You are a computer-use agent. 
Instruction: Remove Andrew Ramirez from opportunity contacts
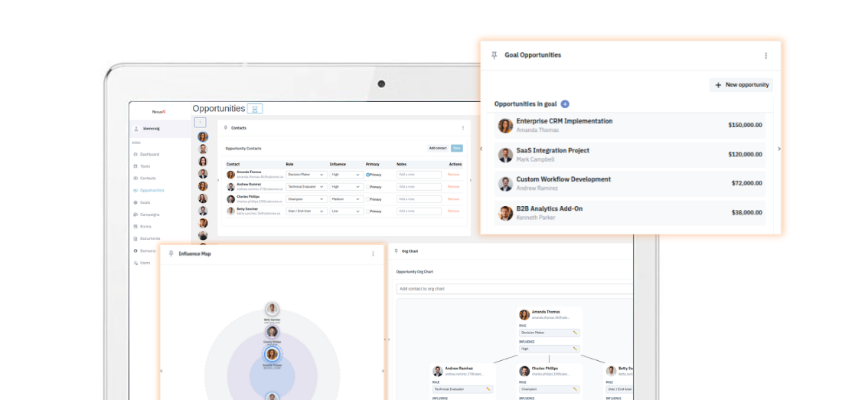tap(453, 187)
